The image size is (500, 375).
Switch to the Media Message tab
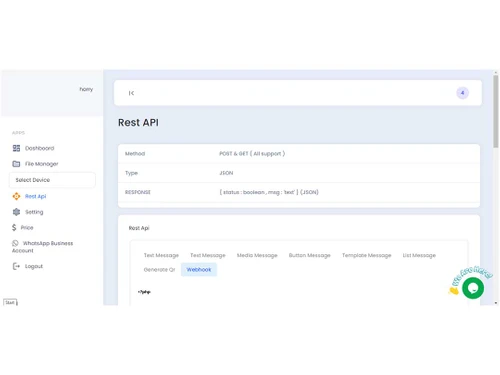coord(257,255)
